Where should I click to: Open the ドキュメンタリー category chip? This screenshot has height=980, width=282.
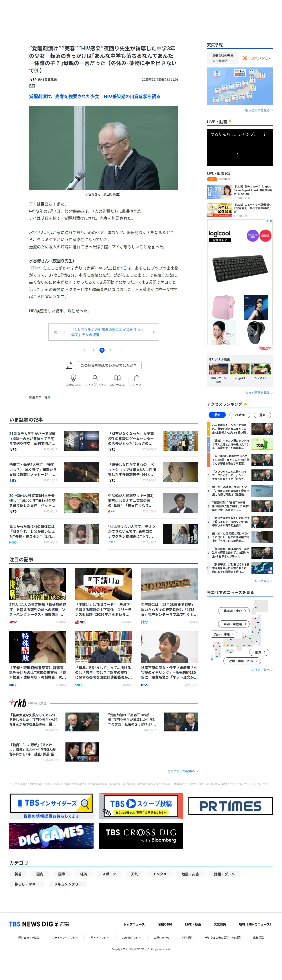[68, 884]
